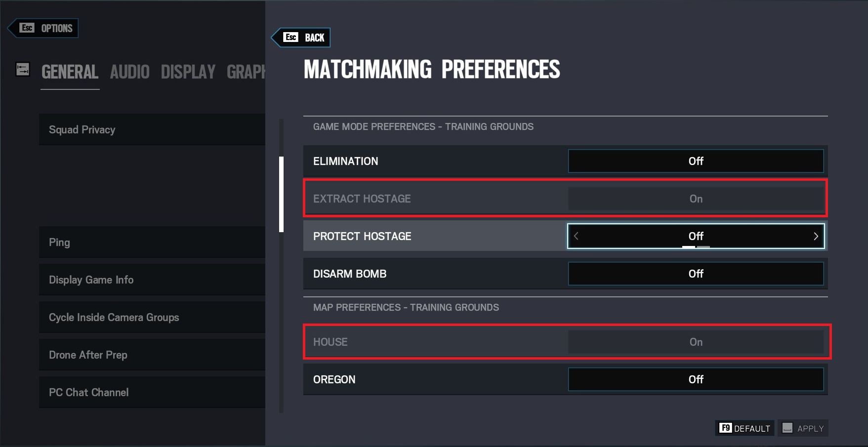Click the Esc key icon beside Options
868x447 pixels.
pyautogui.click(x=27, y=28)
